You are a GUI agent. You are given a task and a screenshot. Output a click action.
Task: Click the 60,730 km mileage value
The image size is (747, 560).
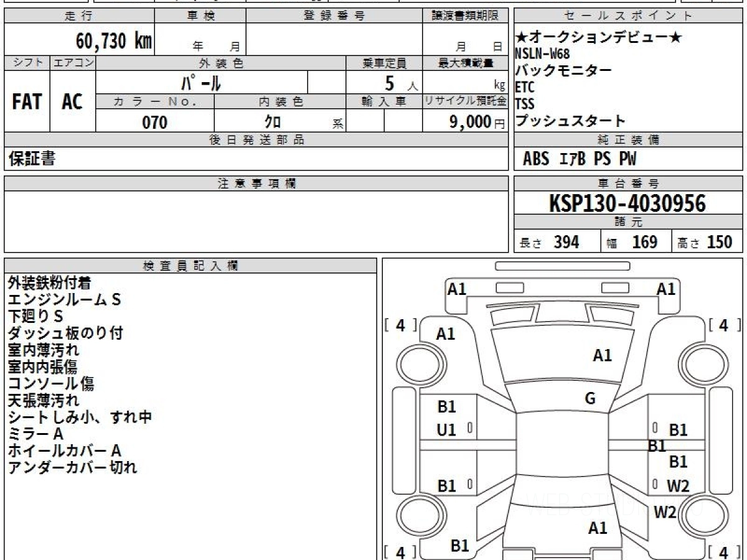point(114,41)
